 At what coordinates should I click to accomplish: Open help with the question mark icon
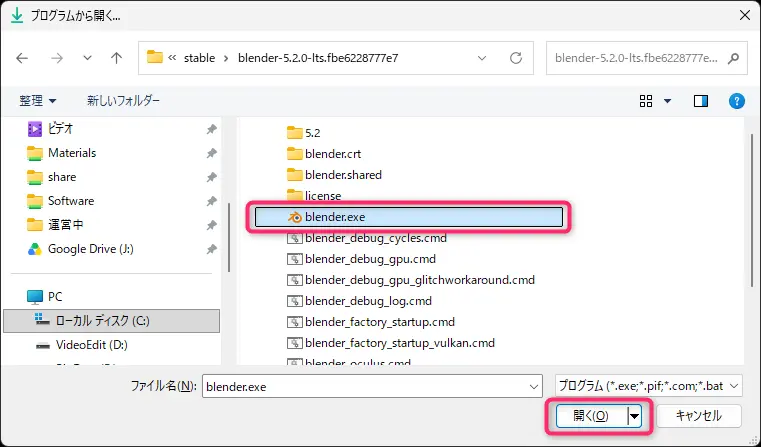(737, 101)
